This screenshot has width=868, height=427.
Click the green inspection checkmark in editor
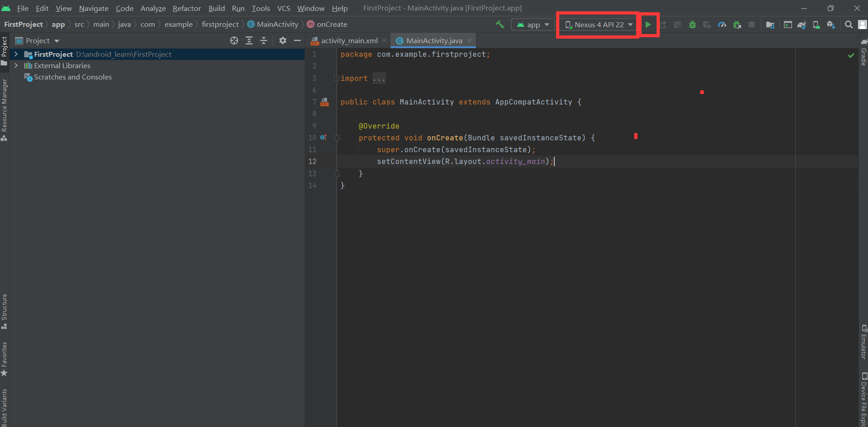pos(851,55)
